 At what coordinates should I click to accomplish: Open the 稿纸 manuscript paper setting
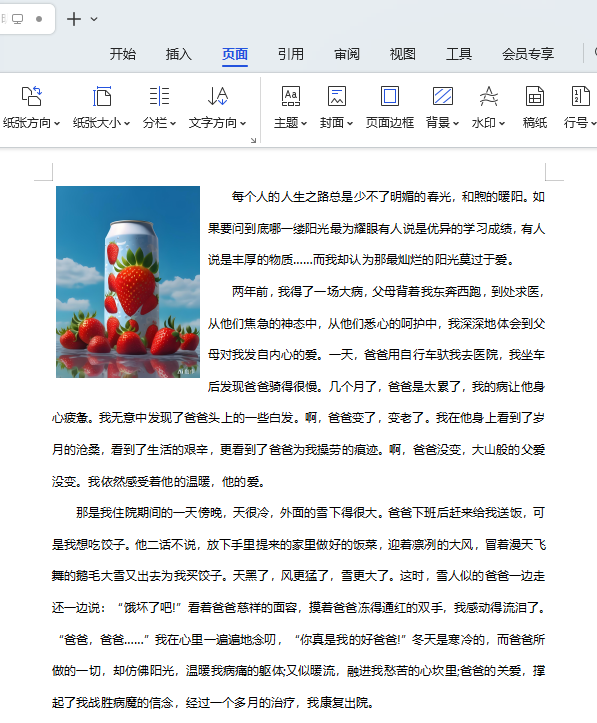coord(535,107)
